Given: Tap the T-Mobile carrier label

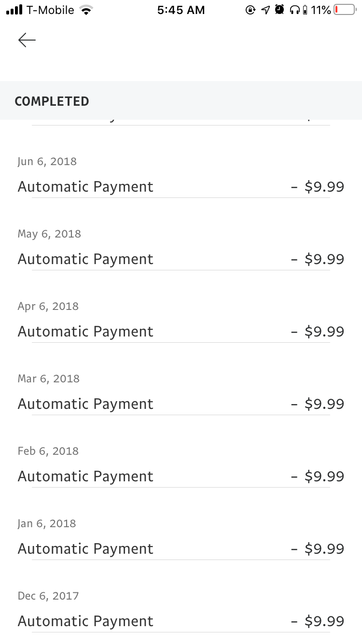Looking at the screenshot, I should point(51,10).
